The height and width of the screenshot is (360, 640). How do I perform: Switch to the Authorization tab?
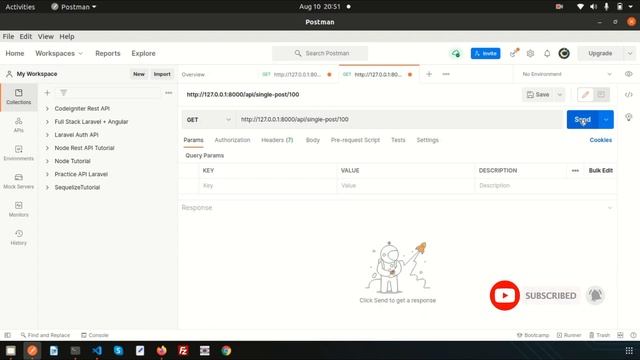click(232, 140)
